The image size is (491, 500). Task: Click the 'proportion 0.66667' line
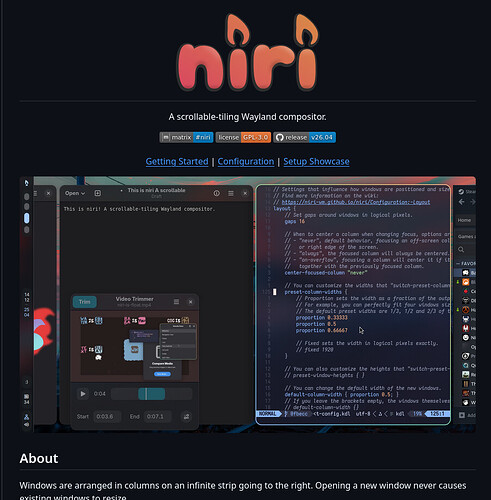[322, 330]
